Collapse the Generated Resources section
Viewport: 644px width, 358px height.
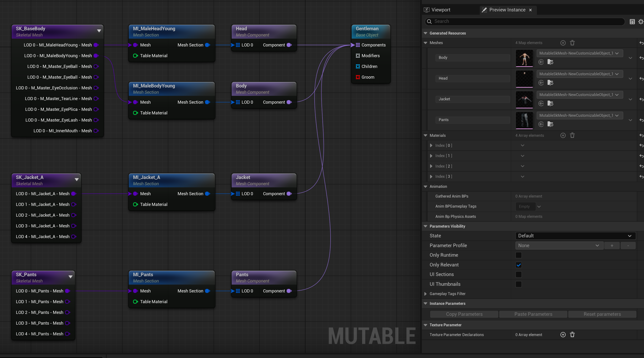425,33
